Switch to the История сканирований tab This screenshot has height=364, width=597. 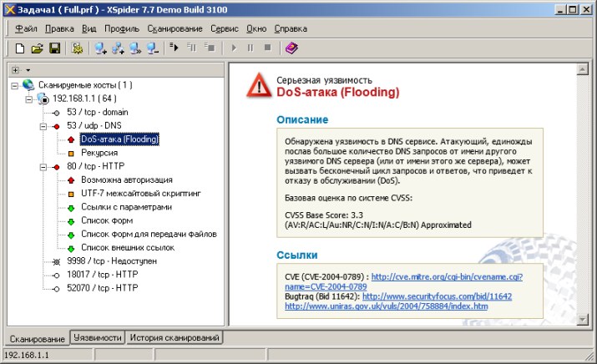pos(175,337)
